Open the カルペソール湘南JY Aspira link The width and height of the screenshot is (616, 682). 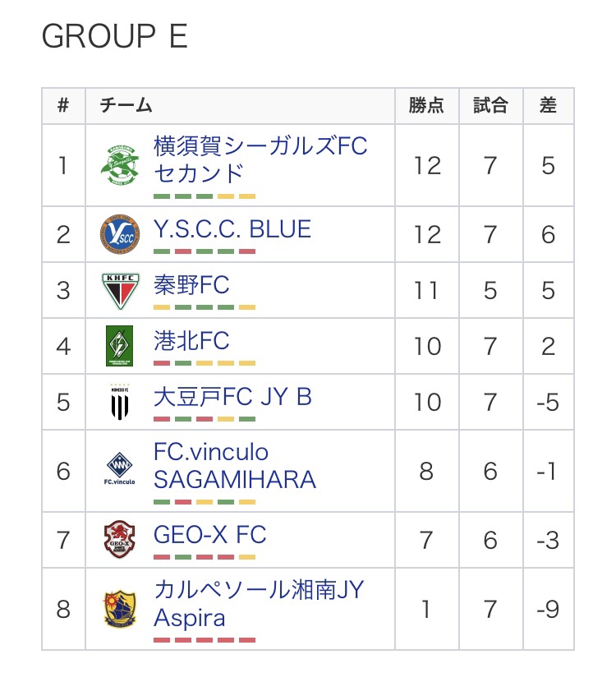coord(259,604)
